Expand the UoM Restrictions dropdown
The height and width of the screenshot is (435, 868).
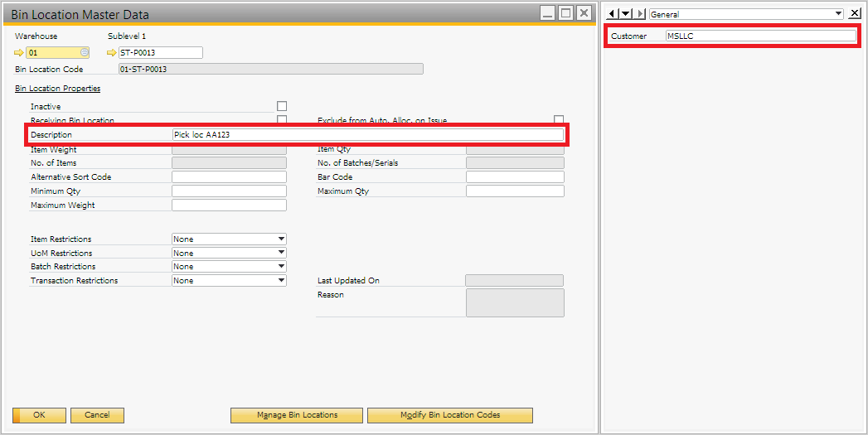click(281, 253)
